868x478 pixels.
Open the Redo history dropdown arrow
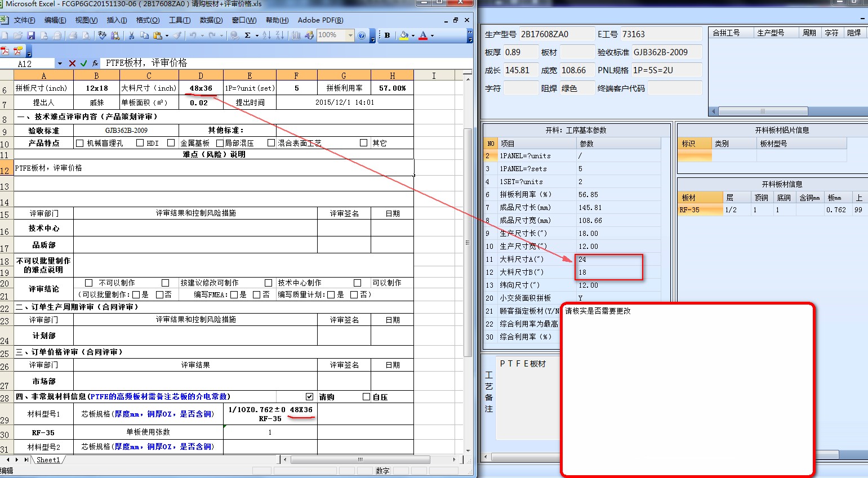tap(221, 35)
